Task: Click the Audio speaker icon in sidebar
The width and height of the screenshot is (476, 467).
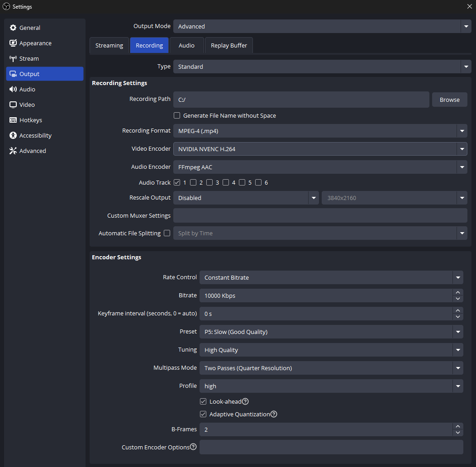Action: pyautogui.click(x=13, y=89)
